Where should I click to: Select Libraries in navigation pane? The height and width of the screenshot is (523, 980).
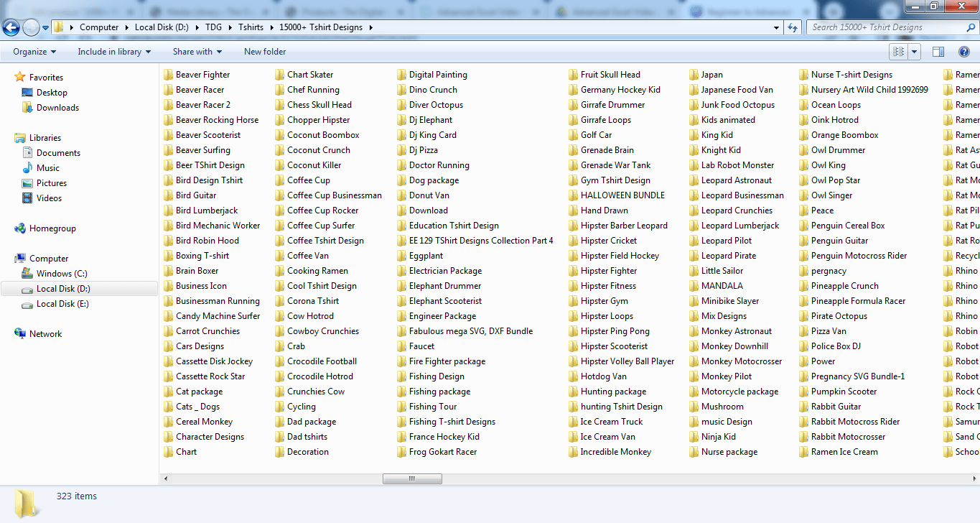[x=45, y=138]
